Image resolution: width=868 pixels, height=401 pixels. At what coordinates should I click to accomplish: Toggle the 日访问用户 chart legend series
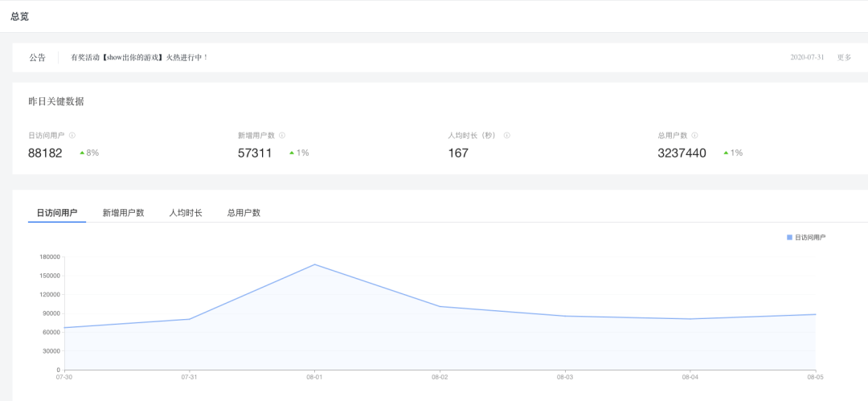click(x=805, y=237)
